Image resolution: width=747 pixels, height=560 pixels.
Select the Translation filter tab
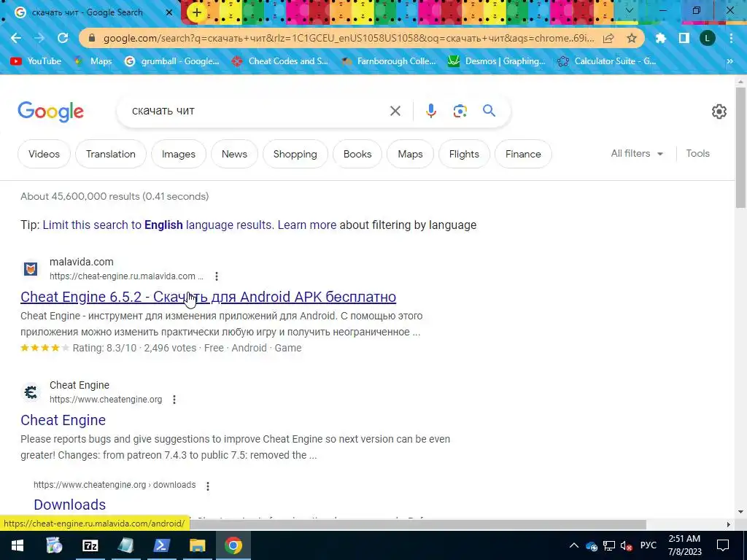point(111,154)
